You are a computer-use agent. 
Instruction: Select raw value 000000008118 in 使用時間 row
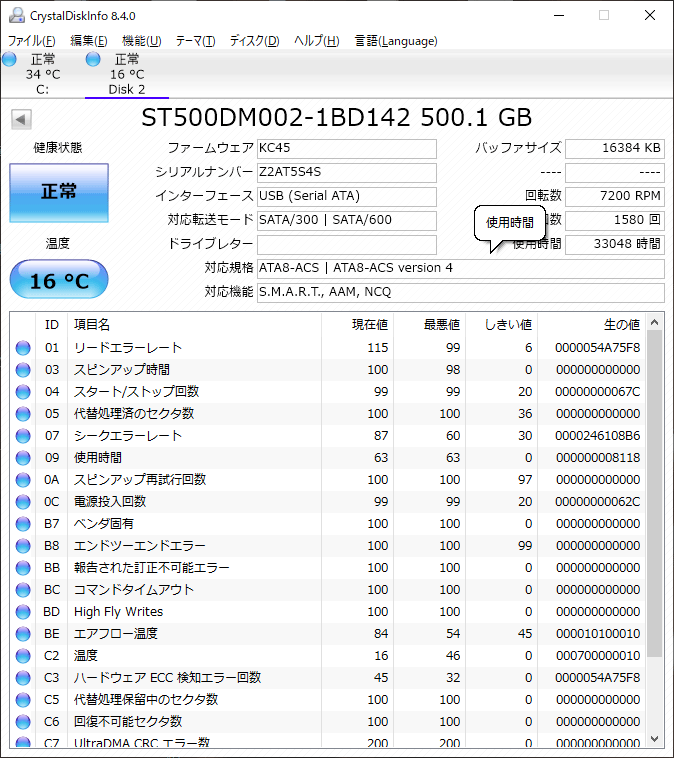598,458
